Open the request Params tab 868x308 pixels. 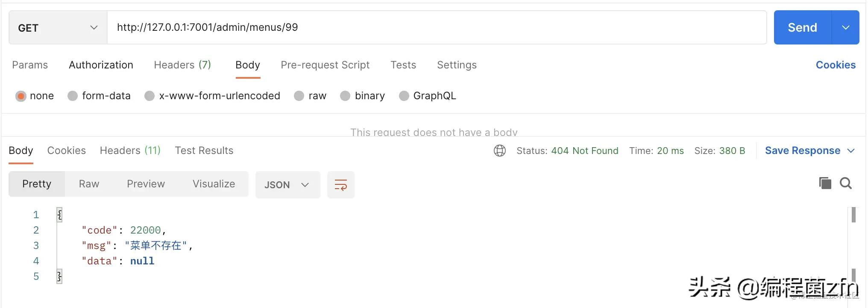(30, 65)
